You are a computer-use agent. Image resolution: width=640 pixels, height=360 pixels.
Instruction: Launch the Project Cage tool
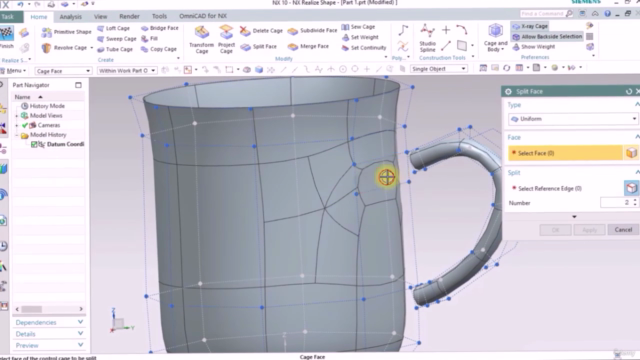226,39
